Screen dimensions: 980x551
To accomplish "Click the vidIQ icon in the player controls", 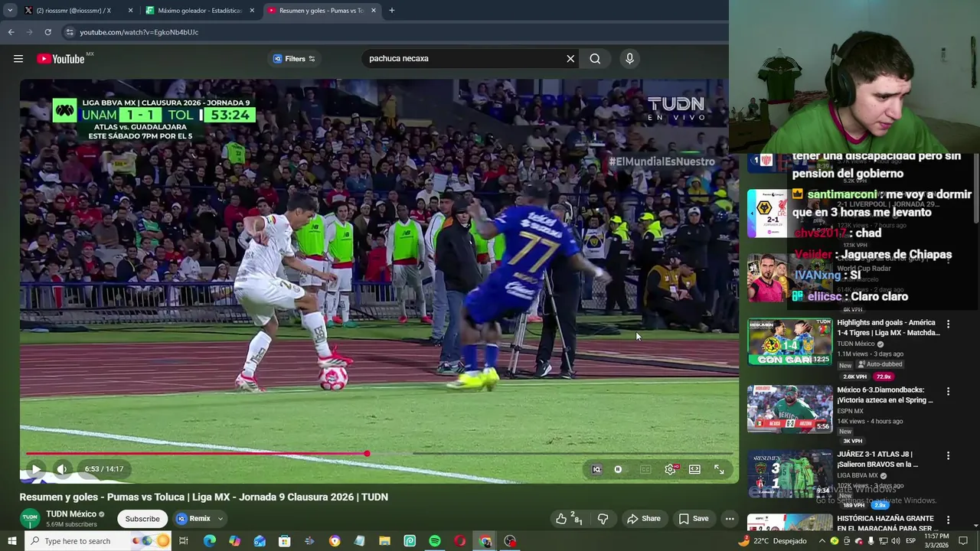I will tap(596, 470).
